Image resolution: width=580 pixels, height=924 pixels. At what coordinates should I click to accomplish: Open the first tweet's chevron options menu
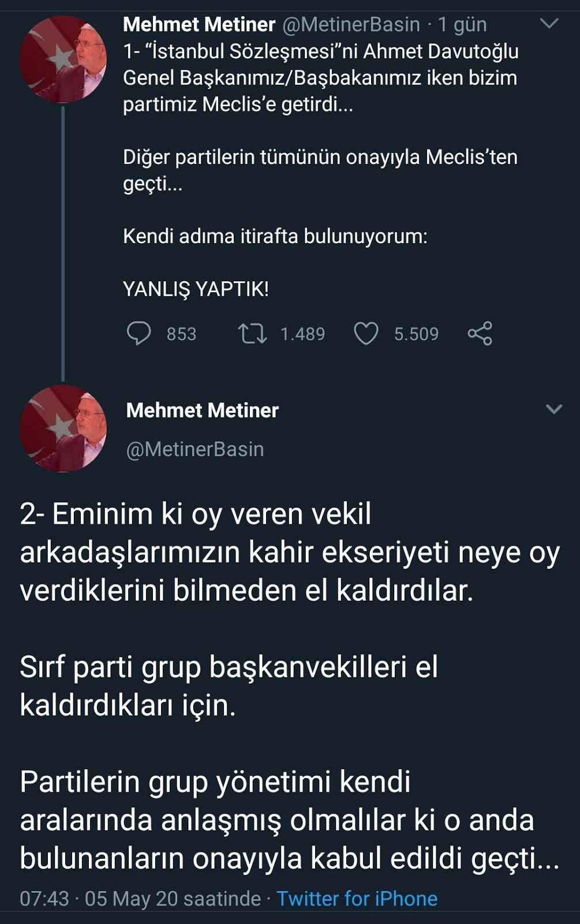click(x=548, y=24)
